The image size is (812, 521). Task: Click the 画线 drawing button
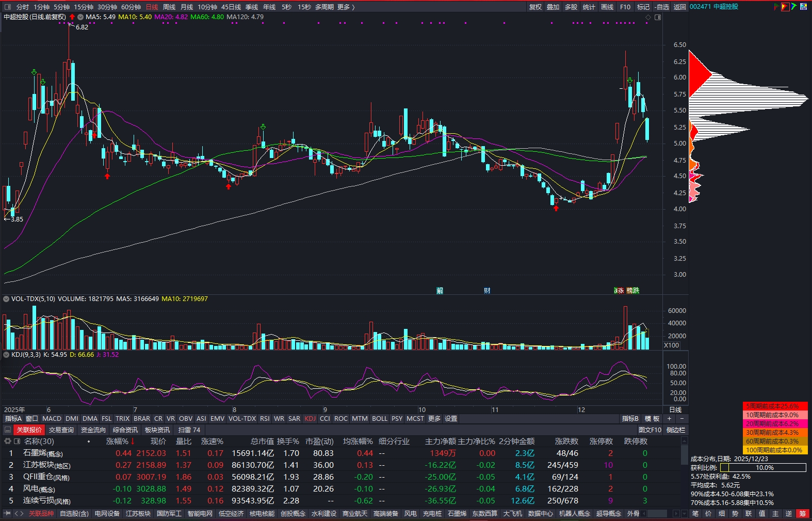tap(607, 7)
